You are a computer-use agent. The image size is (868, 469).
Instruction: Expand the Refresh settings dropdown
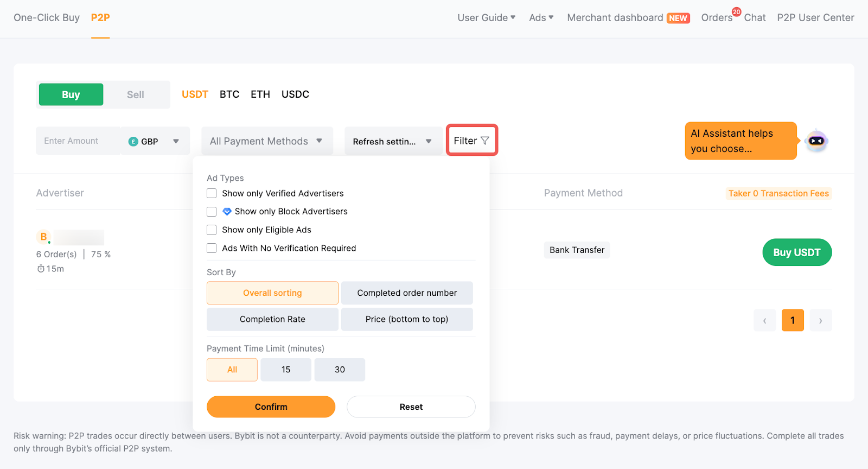pos(392,141)
